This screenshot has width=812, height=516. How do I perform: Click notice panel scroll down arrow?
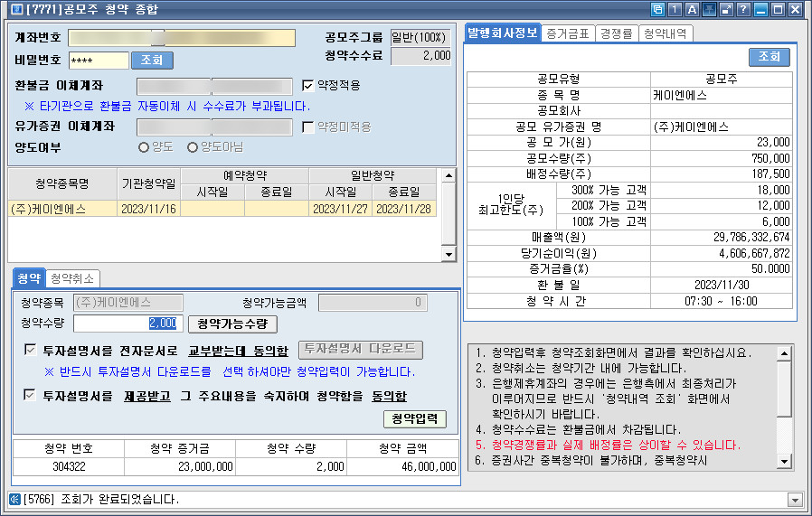[x=784, y=461]
